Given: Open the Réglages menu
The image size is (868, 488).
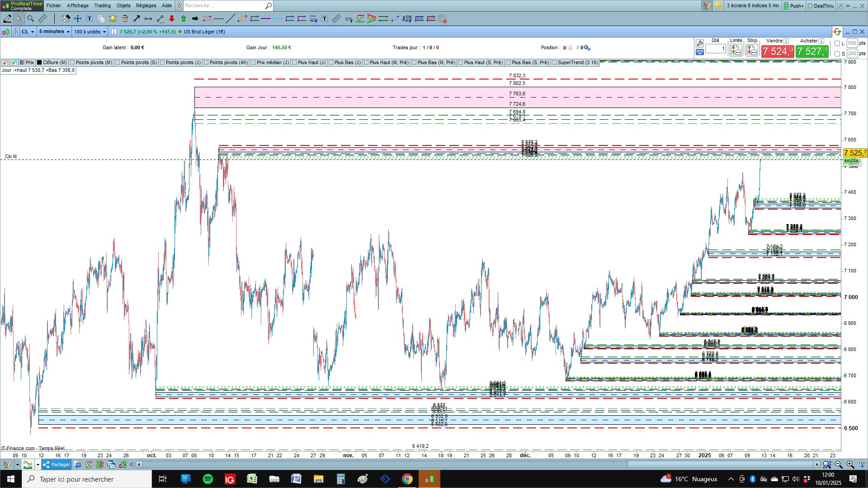Looking at the screenshot, I should (x=146, y=5).
